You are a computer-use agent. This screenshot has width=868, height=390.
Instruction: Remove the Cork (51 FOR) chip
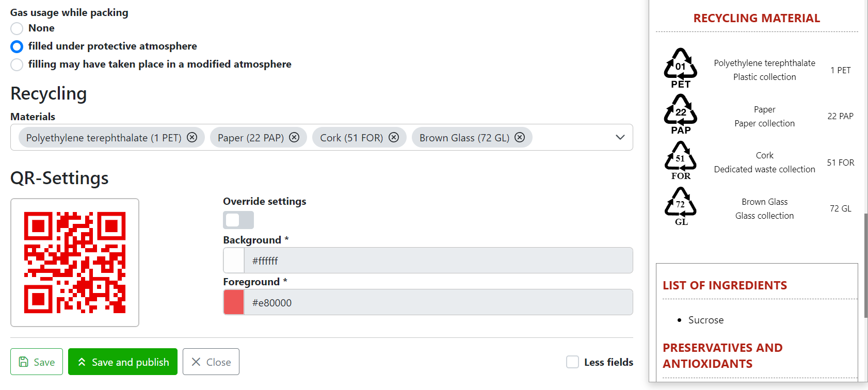[x=394, y=137]
